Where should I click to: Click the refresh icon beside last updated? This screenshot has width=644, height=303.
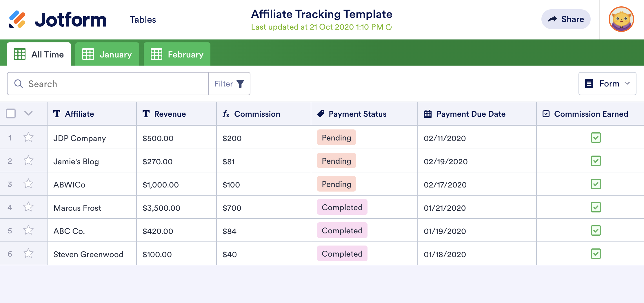point(389,27)
